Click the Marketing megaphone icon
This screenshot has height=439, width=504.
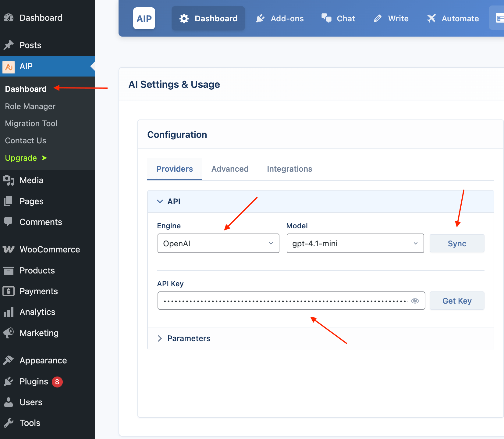9,333
